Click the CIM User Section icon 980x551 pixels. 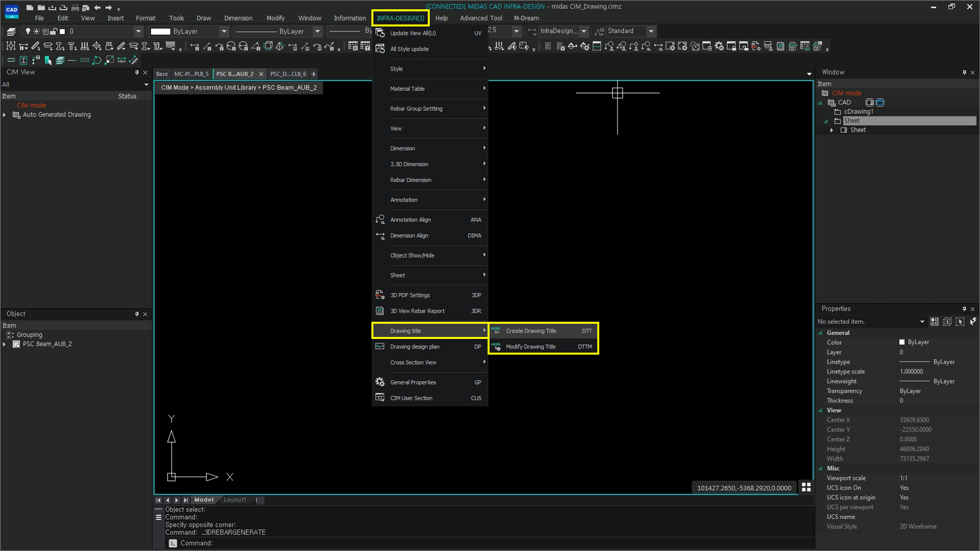click(380, 398)
